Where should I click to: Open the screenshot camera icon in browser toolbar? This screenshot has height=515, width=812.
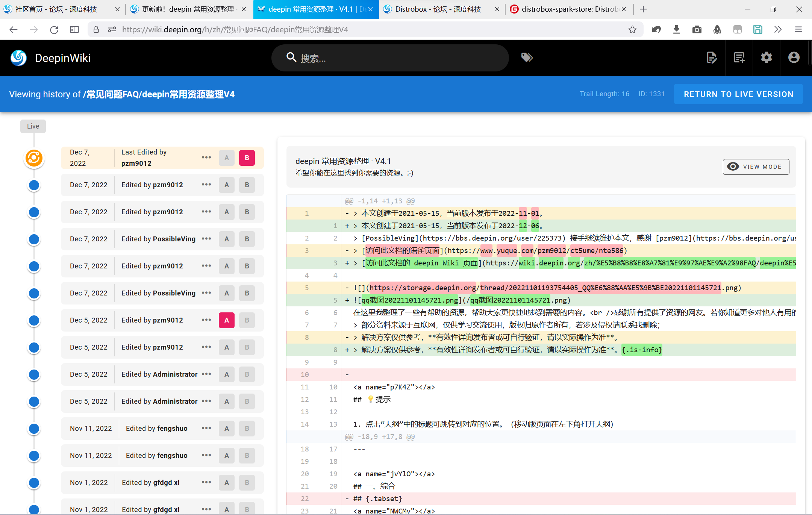tap(697, 29)
